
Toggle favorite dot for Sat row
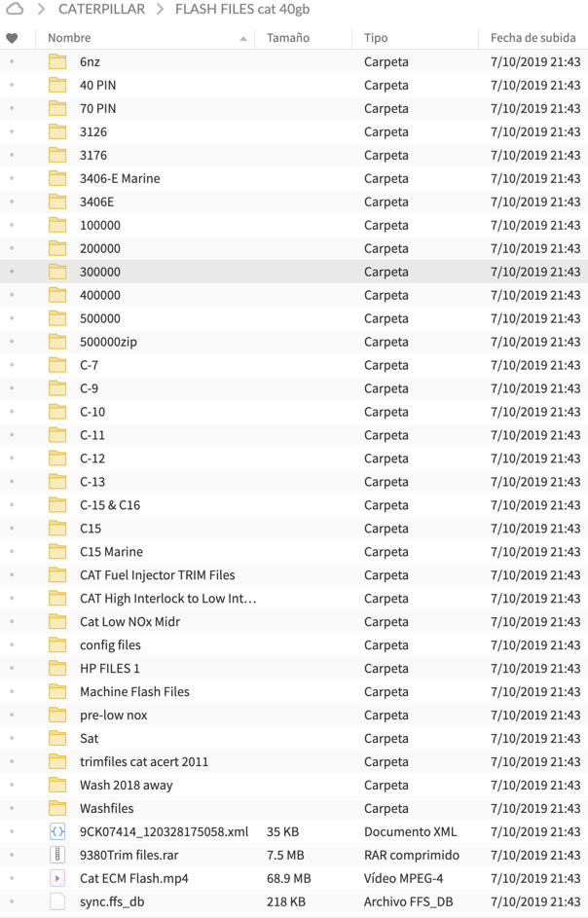12,738
